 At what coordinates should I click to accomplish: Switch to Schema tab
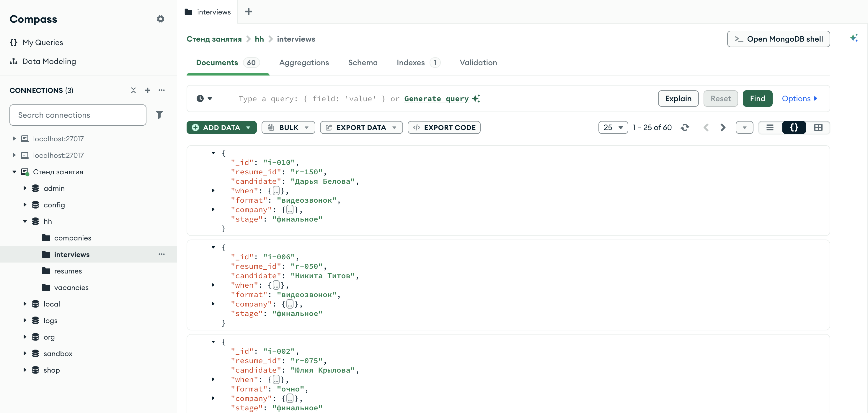[363, 63]
